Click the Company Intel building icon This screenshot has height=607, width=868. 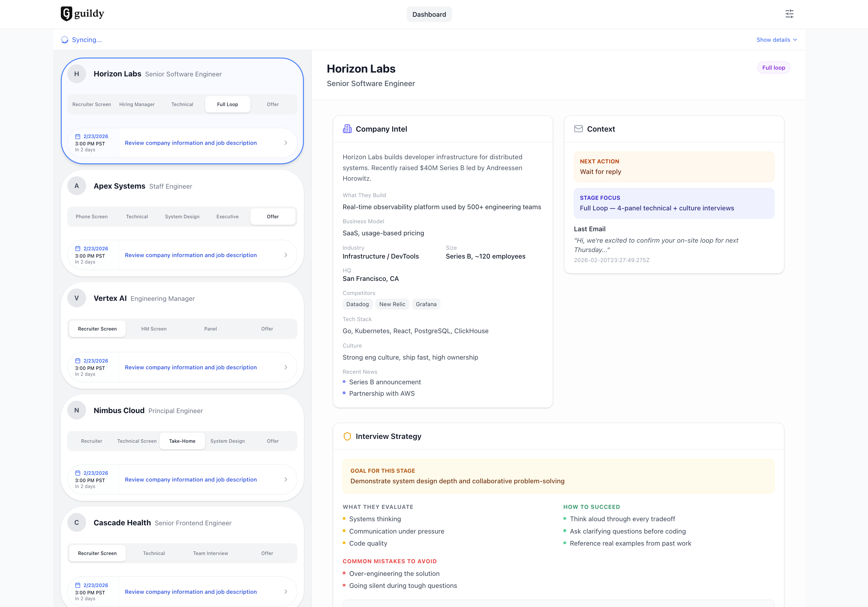coord(347,129)
